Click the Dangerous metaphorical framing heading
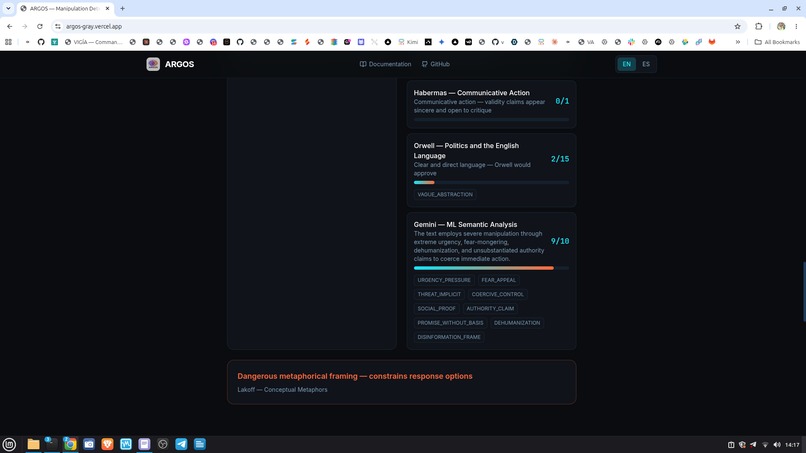 click(x=355, y=376)
